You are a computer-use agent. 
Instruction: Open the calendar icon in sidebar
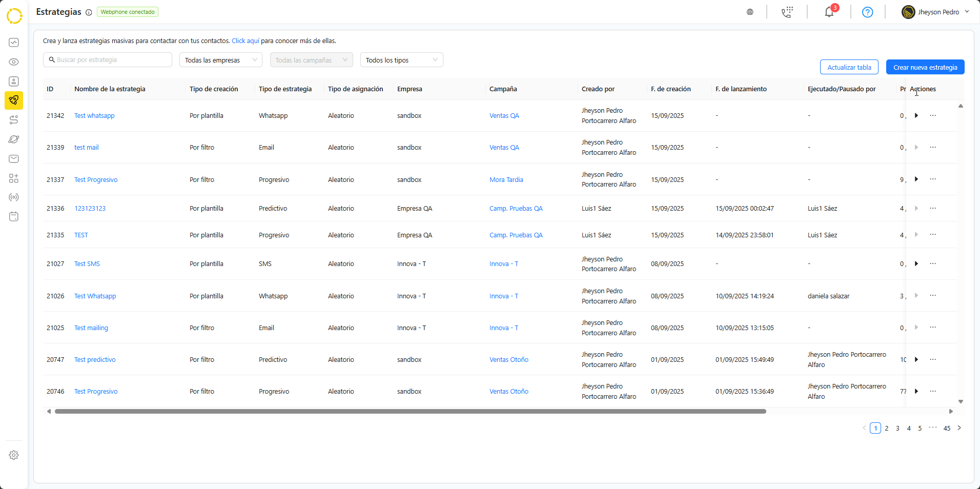click(x=14, y=216)
